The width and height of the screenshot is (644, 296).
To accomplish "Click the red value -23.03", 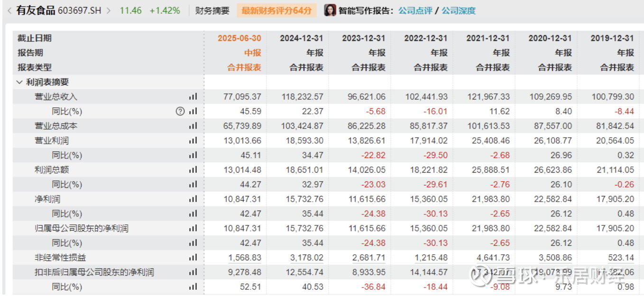I will 374,185.
